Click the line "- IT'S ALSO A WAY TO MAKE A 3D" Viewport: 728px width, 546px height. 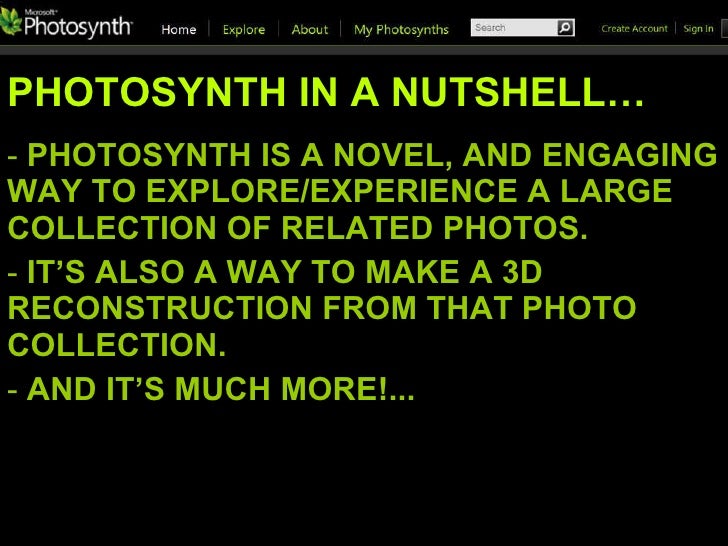point(275,272)
